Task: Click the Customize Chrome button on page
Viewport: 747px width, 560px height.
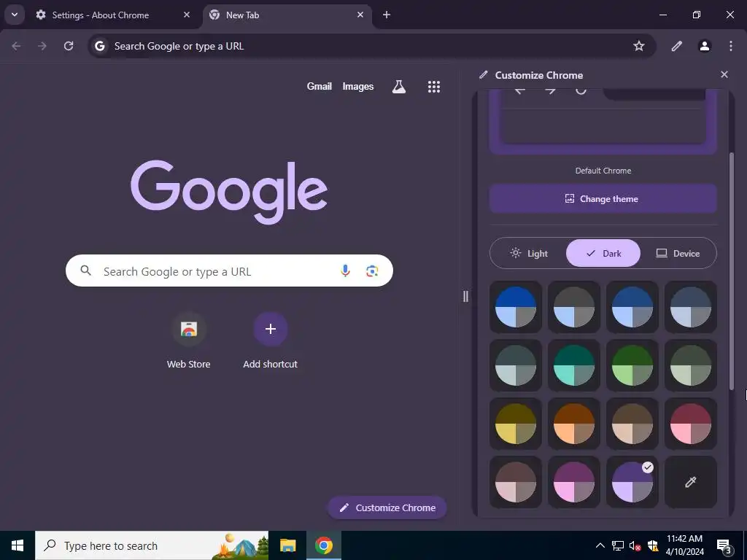Action: pos(387,507)
